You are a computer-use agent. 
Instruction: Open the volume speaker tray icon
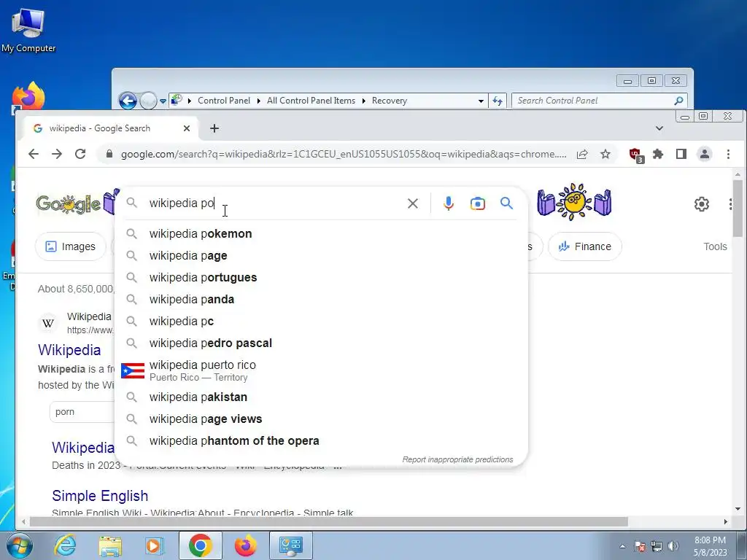[x=673, y=546]
